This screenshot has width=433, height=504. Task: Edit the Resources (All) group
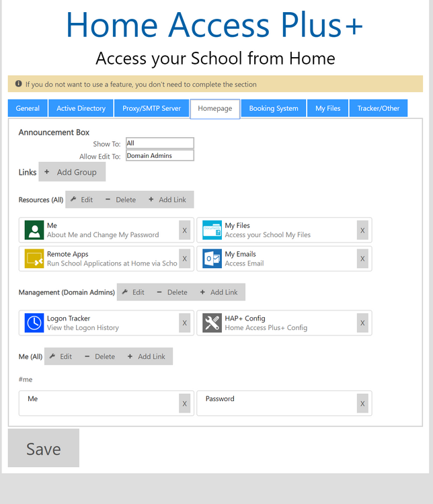pos(82,200)
